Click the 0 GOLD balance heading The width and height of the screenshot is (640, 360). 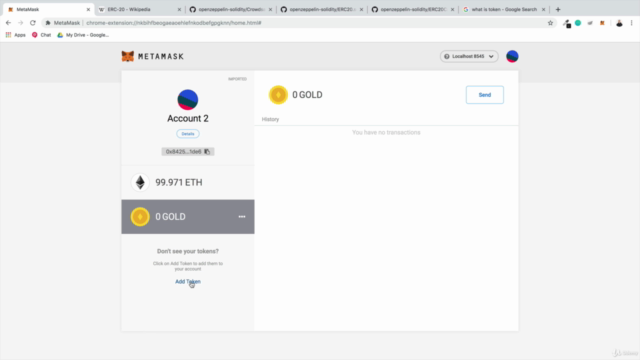point(307,95)
